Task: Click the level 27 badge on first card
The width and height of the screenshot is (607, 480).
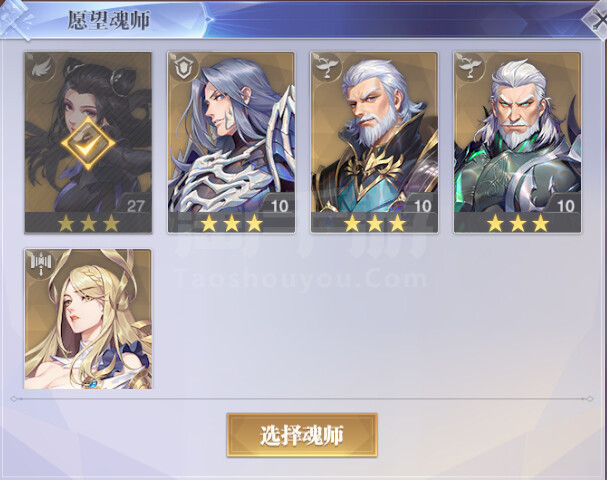Action: 134,205
